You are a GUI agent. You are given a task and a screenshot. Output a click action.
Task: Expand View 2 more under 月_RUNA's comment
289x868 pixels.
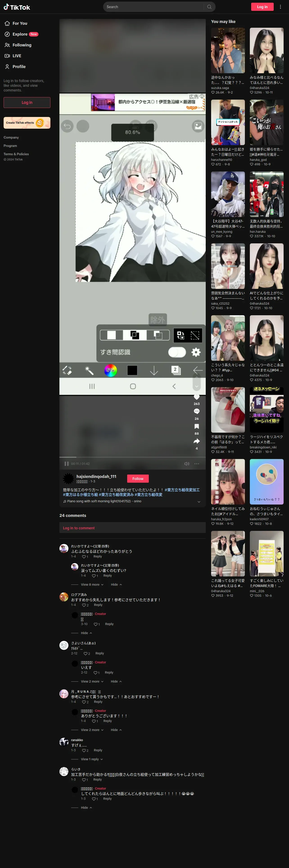[x=92, y=730]
